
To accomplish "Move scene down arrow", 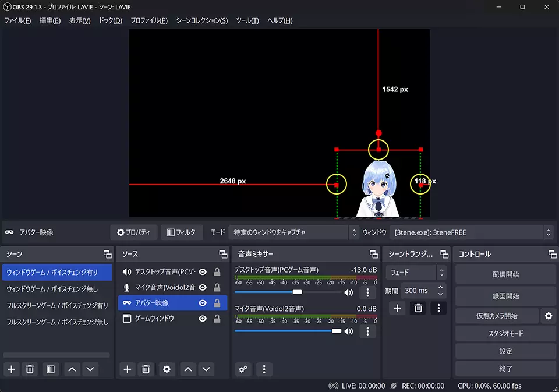I will click(x=90, y=369).
